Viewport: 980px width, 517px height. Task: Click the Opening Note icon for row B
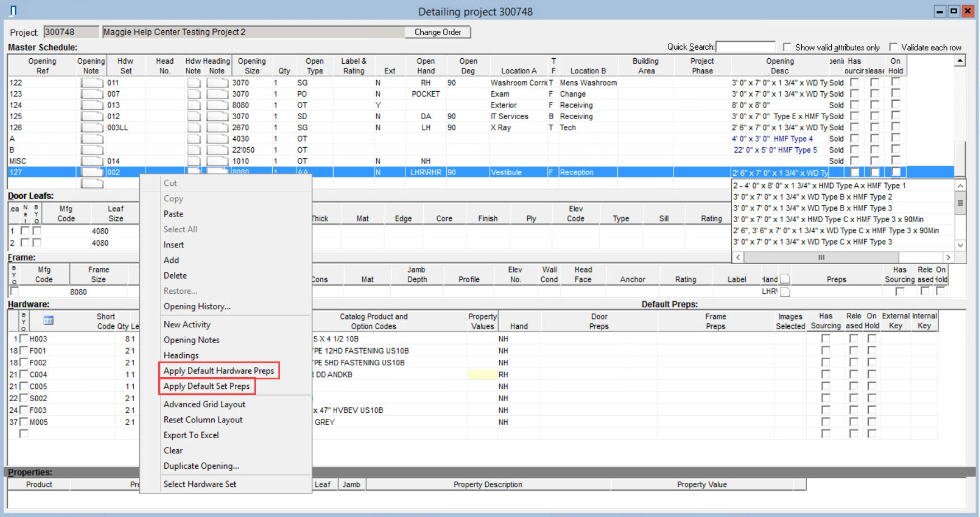[x=92, y=150]
